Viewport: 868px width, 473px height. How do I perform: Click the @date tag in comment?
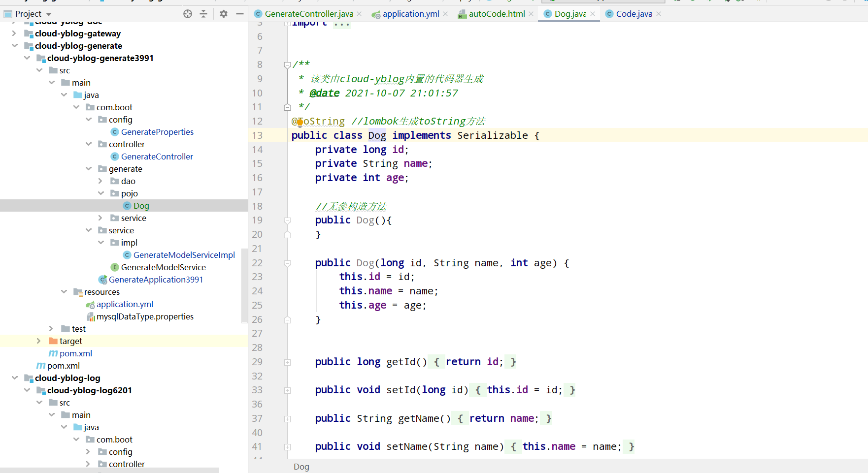(324, 93)
